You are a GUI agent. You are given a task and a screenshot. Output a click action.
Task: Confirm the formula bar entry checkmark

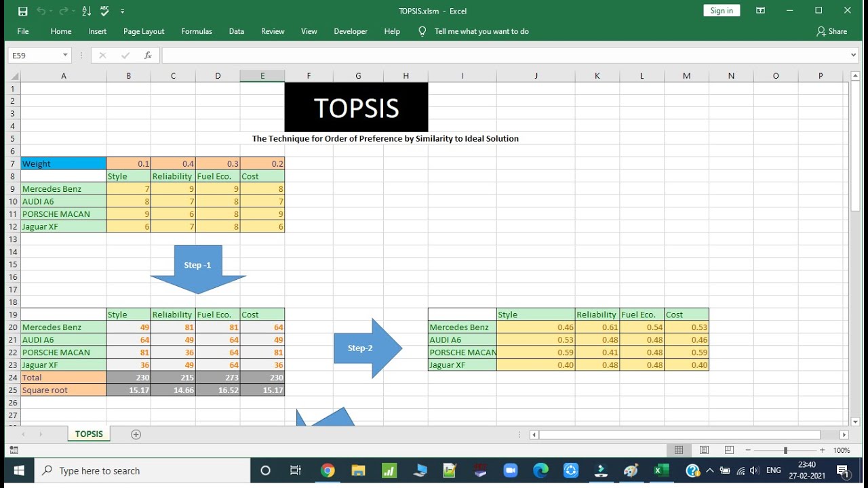pyautogui.click(x=125, y=56)
